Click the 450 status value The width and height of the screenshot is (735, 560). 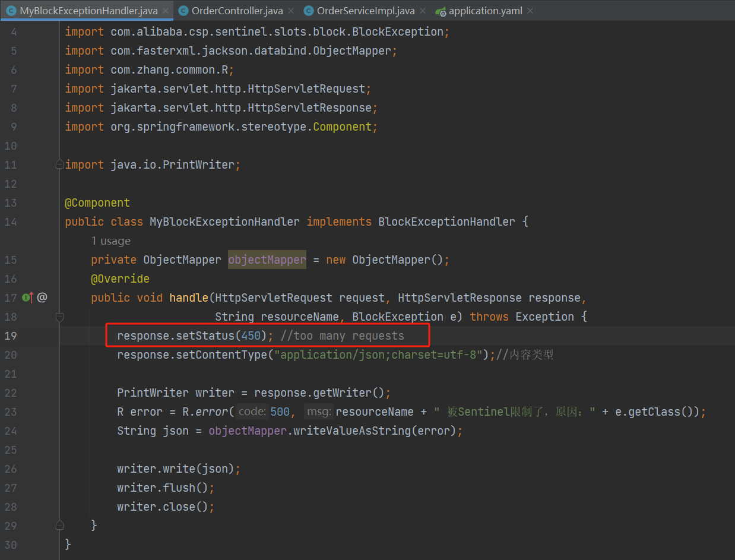click(x=251, y=336)
